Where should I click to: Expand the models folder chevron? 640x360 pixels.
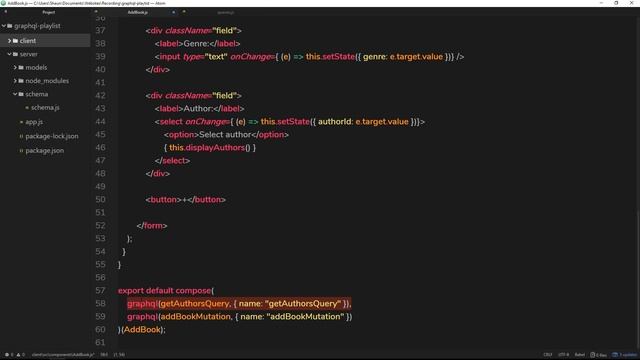click(x=15, y=67)
